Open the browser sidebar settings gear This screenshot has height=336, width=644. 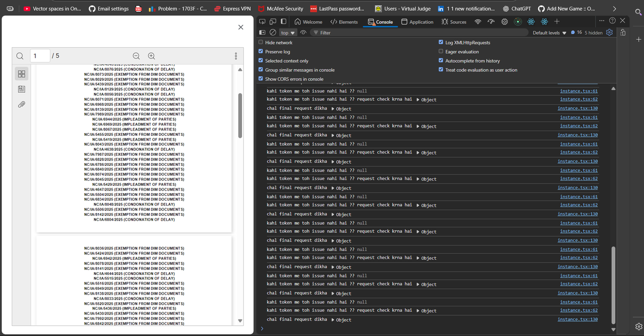(x=638, y=326)
